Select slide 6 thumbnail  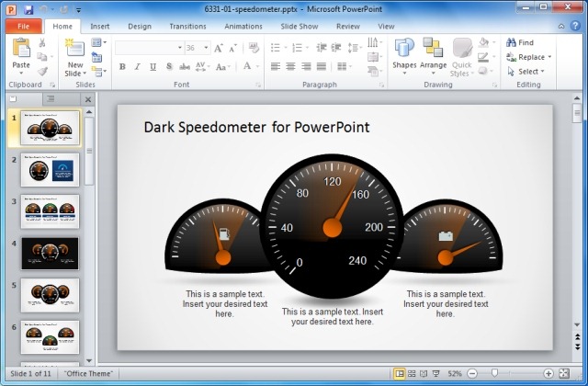tap(50, 337)
